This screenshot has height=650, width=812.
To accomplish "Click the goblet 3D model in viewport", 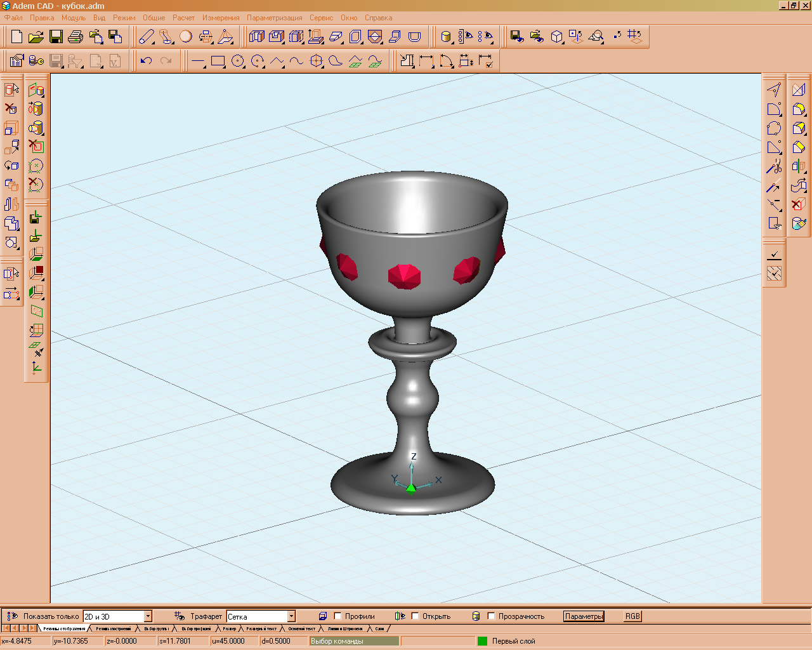I will pyautogui.click(x=412, y=343).
